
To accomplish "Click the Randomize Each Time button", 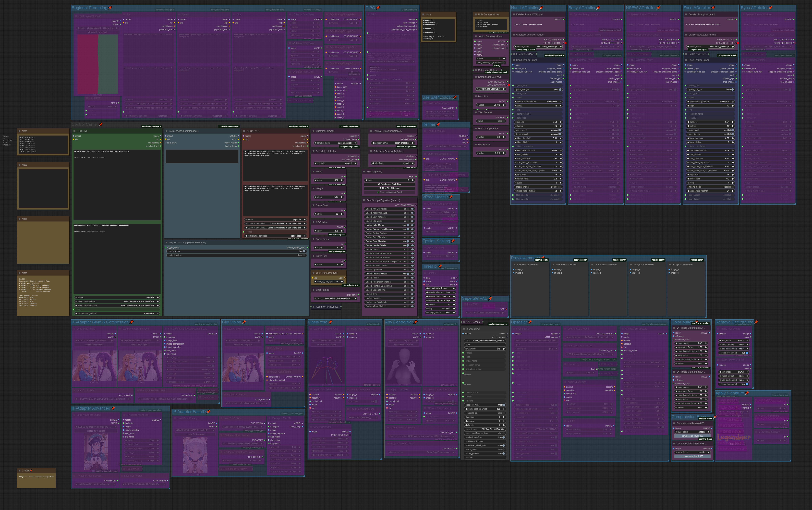I will pyautogui.click(x=390, y=184).
